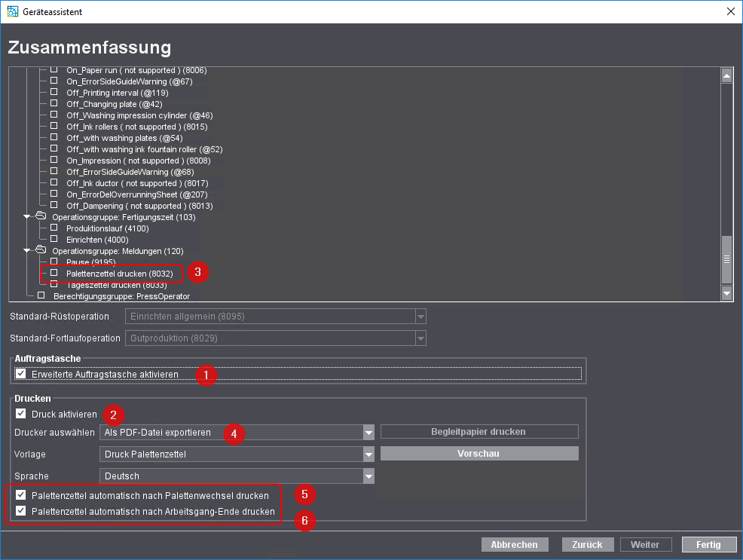Image resolution: width=743 pixels, height=560 pixels.
Task: Open Drucker auswählen dropdown arrow
Action: click(x=368, y=433)
